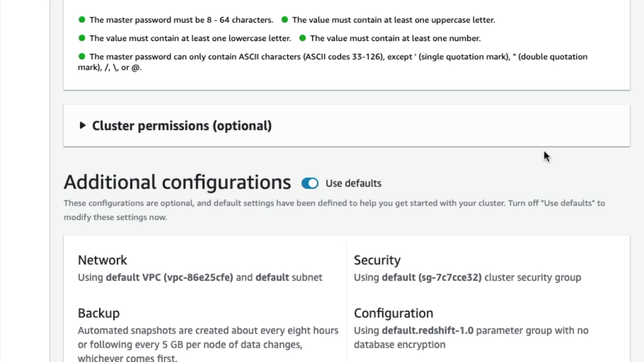Click the Network section heading
644x362 pixels.
pyautogui.click(x=102, y=260)
